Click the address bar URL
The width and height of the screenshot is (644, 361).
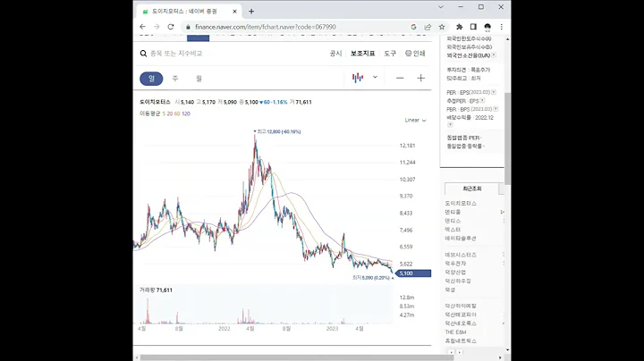point(266,27)
